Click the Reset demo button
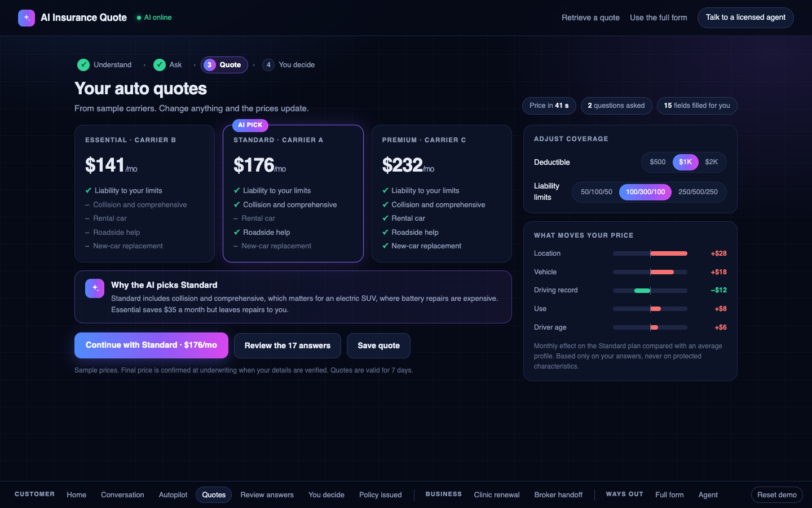This screenshot has height=508, width=812. [777, 494]
